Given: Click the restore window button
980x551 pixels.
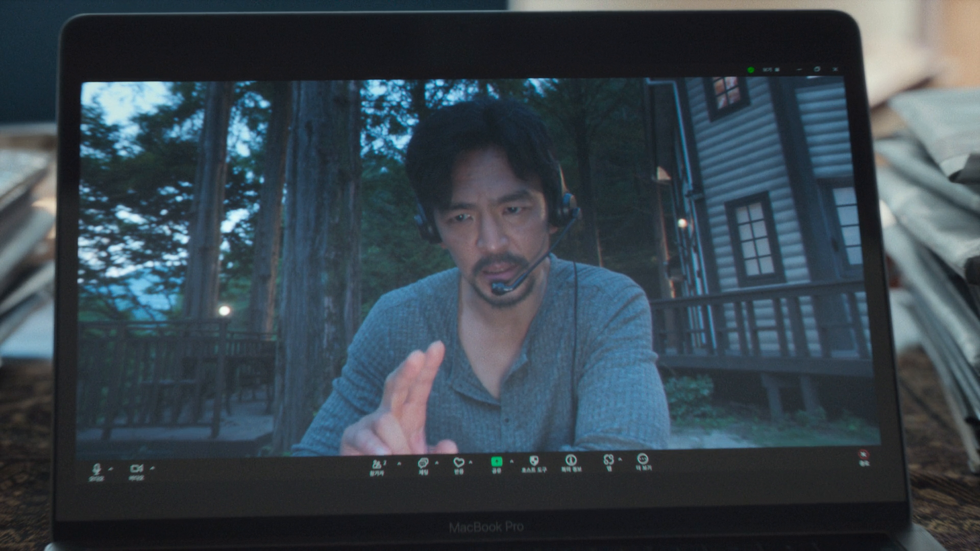Looking at the screenshot, I should tap(817, 69).
